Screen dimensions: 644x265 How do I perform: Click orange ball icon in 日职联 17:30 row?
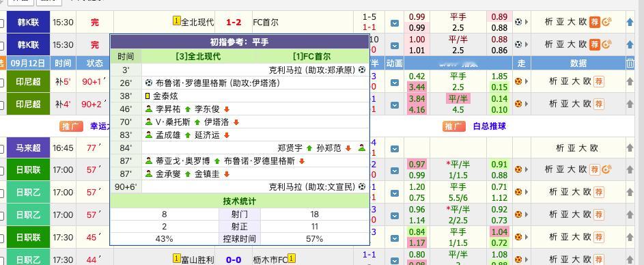pyautogui.click(x=518, y=237)
